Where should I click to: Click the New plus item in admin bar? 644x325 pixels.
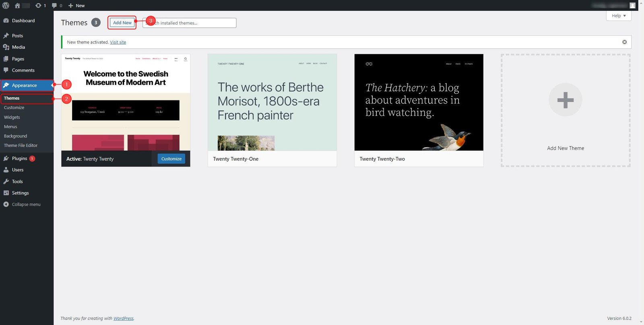[x=76, y=6]
